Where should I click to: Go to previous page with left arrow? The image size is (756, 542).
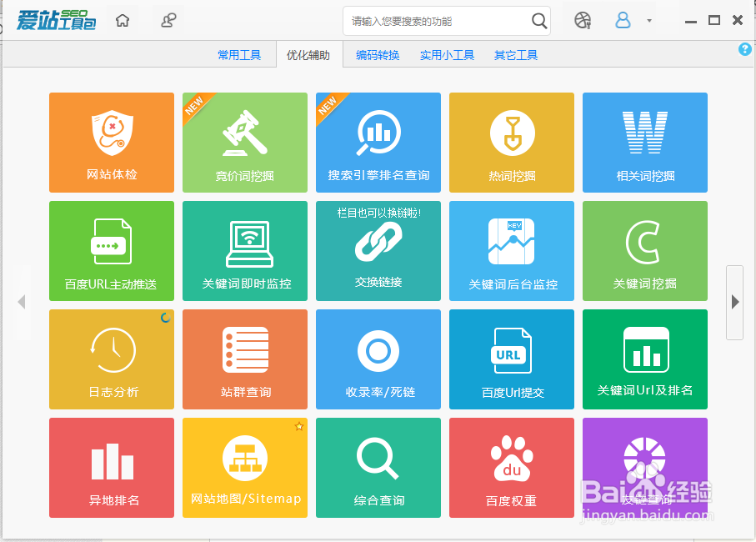click(22, 303)
